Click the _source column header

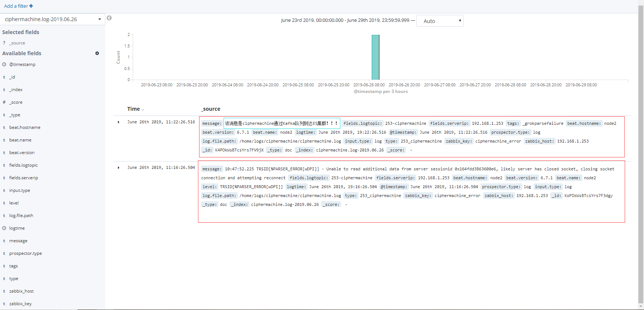pyautogui.click(x=211, y=109)
